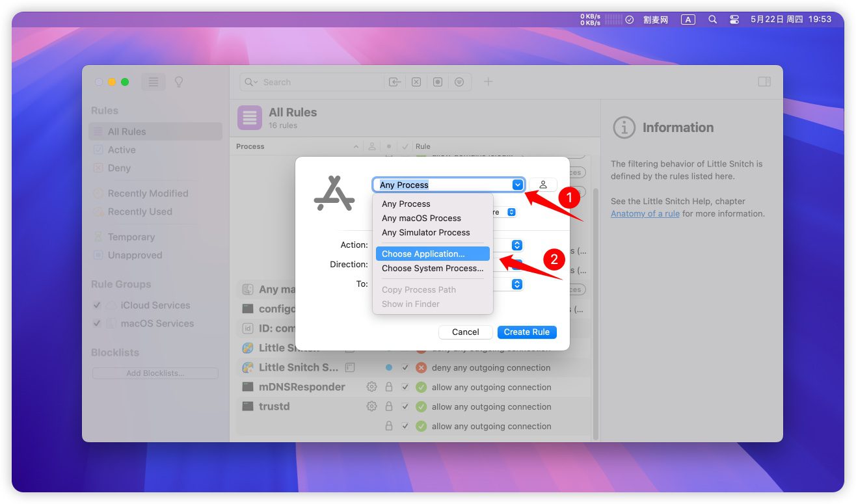Open the Action dropdown stepper arrow
856x504 pixels.
(516, 245)
